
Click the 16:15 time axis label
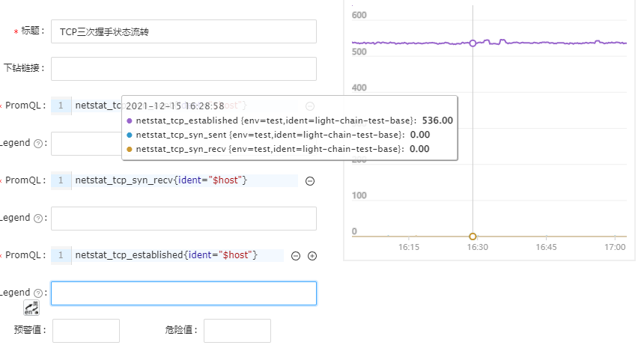coord(409,247)
